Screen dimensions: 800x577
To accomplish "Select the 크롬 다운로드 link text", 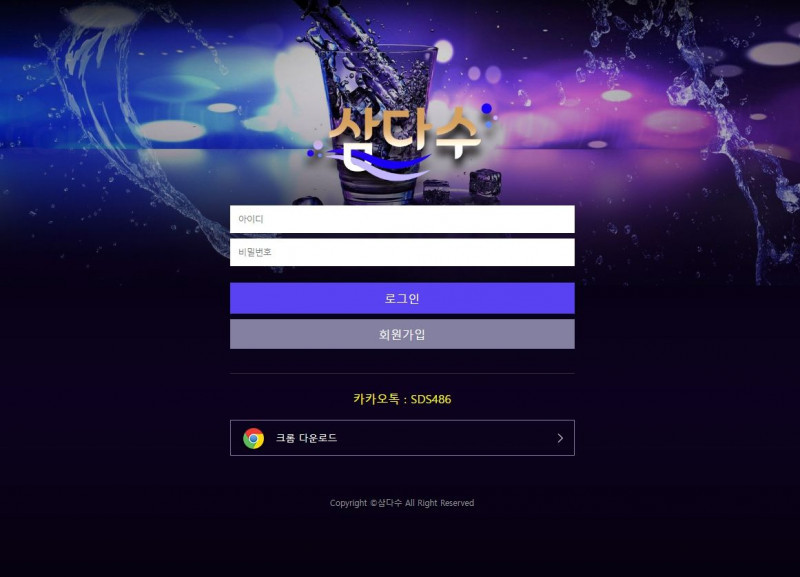I will click(306, 438).
